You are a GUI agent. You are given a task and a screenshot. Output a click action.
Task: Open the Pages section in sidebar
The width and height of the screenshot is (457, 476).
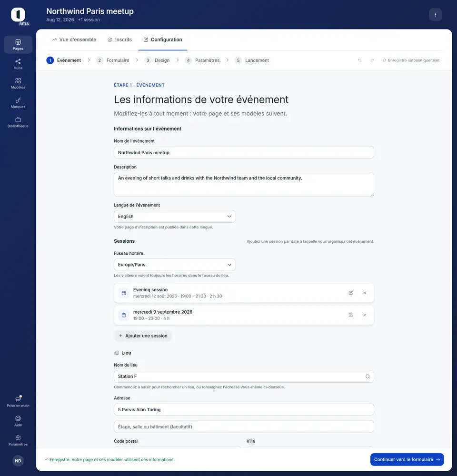click(x=18, y=44)
